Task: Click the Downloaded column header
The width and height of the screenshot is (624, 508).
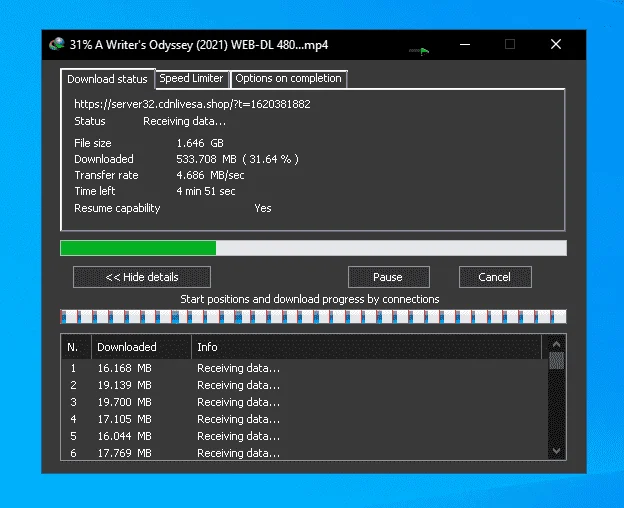Action: click(x=142, y=347)
